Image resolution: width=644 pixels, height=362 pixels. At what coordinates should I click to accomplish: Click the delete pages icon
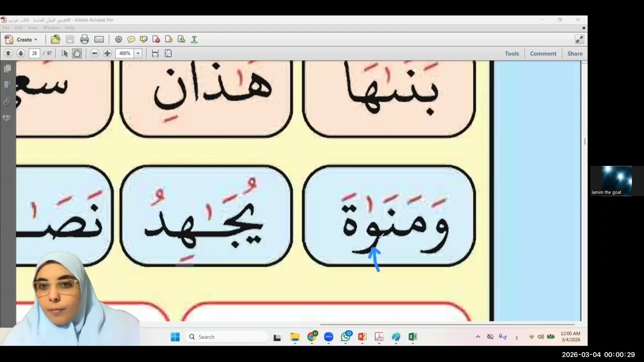click(x=156, y=39)
